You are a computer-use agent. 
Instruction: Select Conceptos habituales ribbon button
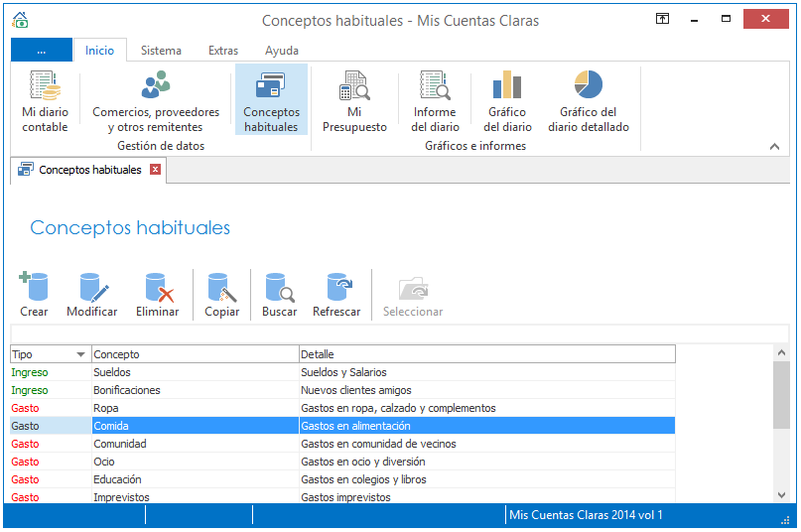271,99
